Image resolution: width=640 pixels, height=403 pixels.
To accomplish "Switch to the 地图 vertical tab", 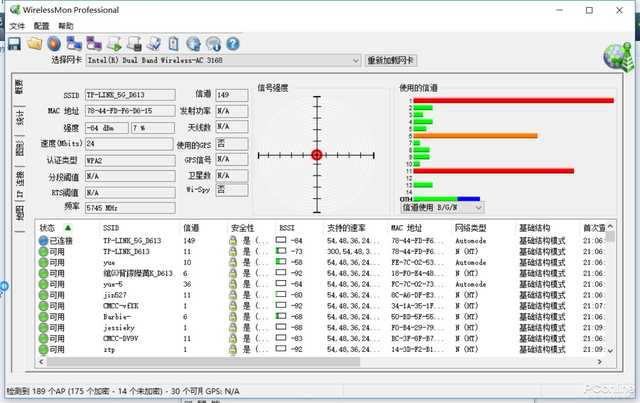I will coord(19,213).
